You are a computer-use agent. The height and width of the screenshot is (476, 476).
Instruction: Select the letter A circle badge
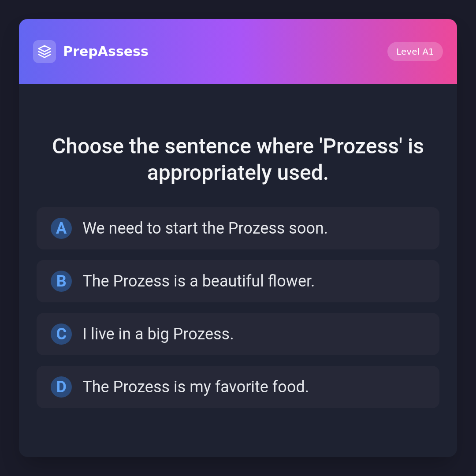[x=61, y=228]
